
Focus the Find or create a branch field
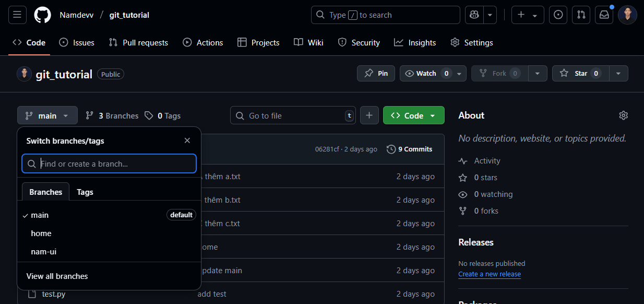tap(109, 163)
